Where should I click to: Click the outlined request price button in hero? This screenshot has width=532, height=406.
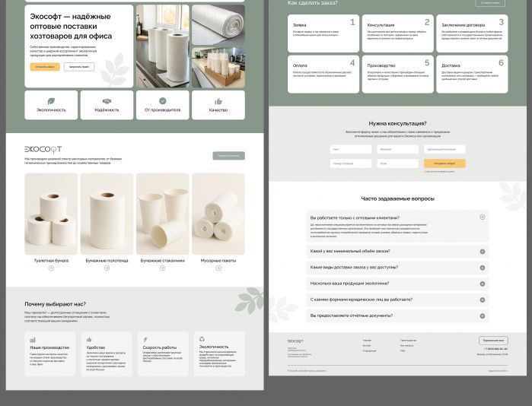[79, 67]
